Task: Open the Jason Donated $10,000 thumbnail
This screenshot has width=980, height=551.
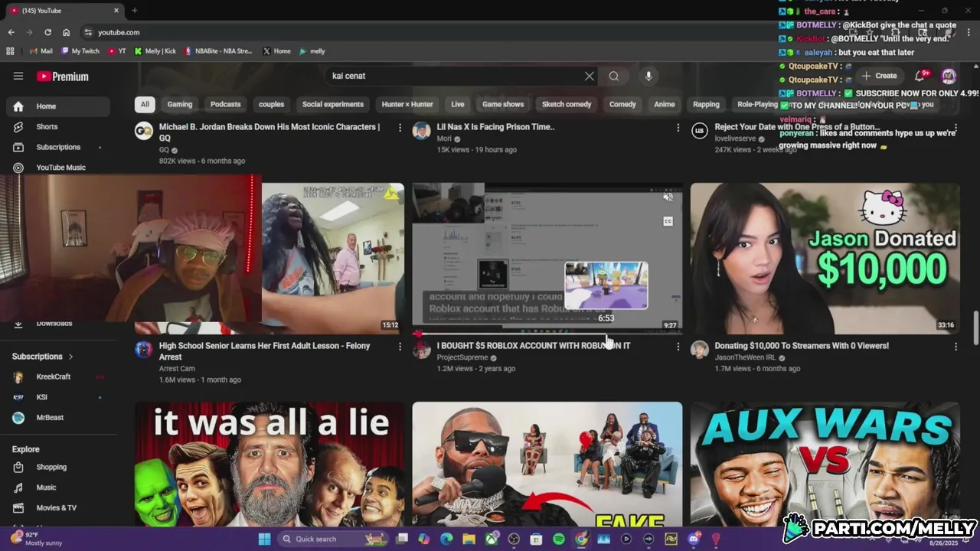Action: [825, 258]
